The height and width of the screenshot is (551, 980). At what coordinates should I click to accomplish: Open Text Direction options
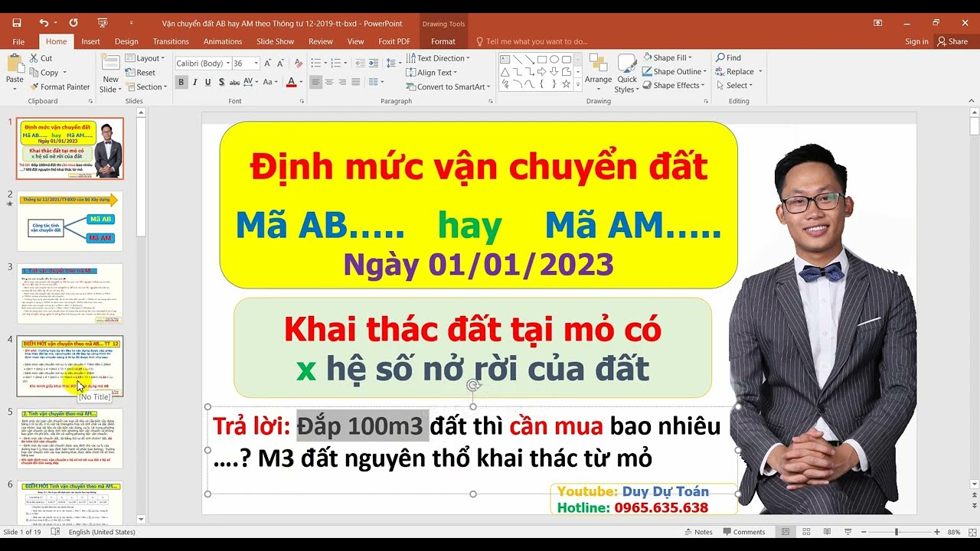[438, 58]
